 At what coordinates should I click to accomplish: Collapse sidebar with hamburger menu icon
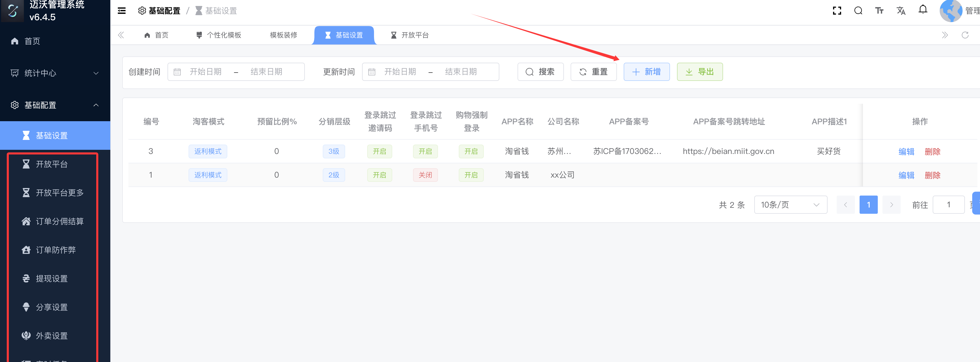point(122,11)
